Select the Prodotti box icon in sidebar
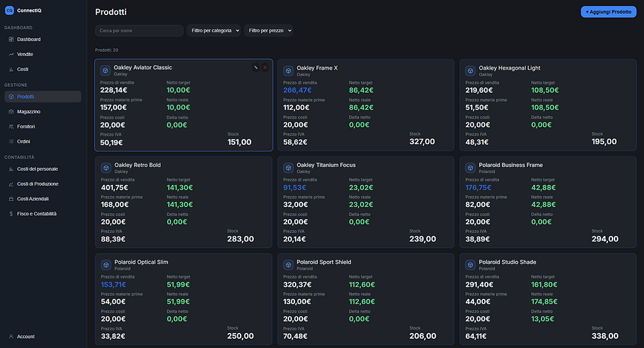 (x=11, y=97)
